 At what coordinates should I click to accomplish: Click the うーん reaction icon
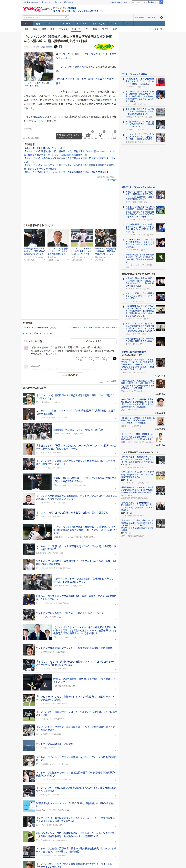(104, 358)
